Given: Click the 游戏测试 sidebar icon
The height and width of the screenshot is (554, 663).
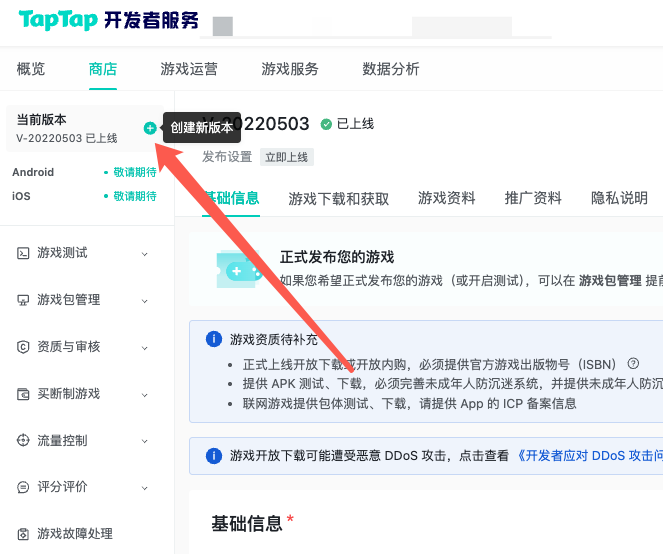Looking at the screenshot, I should [x=23, y=253].
